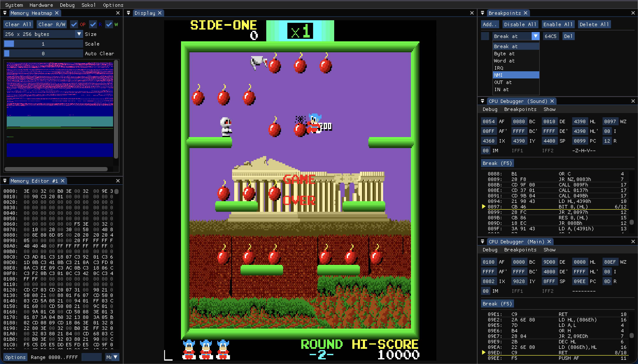638x364 pixels.
Task: Click the Sound debugger disassembly scrollbar thumb
Action: (x=631, y=222)
